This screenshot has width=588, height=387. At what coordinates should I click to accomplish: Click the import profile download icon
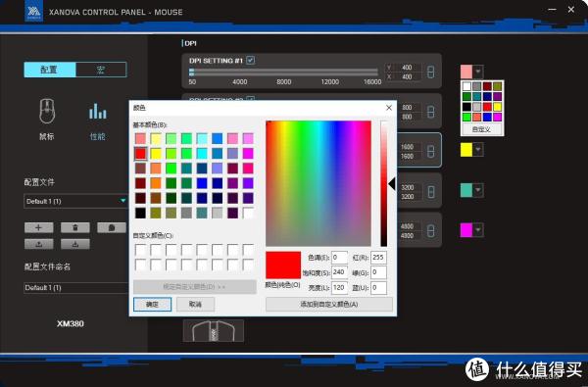pos(75,244)
